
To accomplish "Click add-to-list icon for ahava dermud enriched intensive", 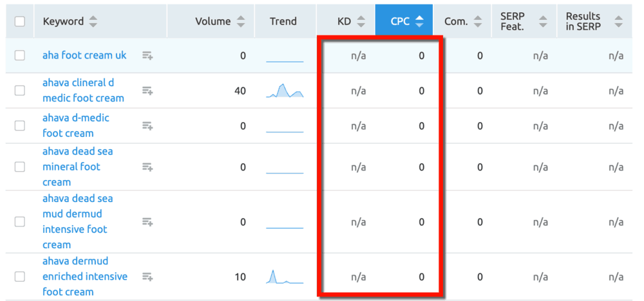I will tap(147, 277).
